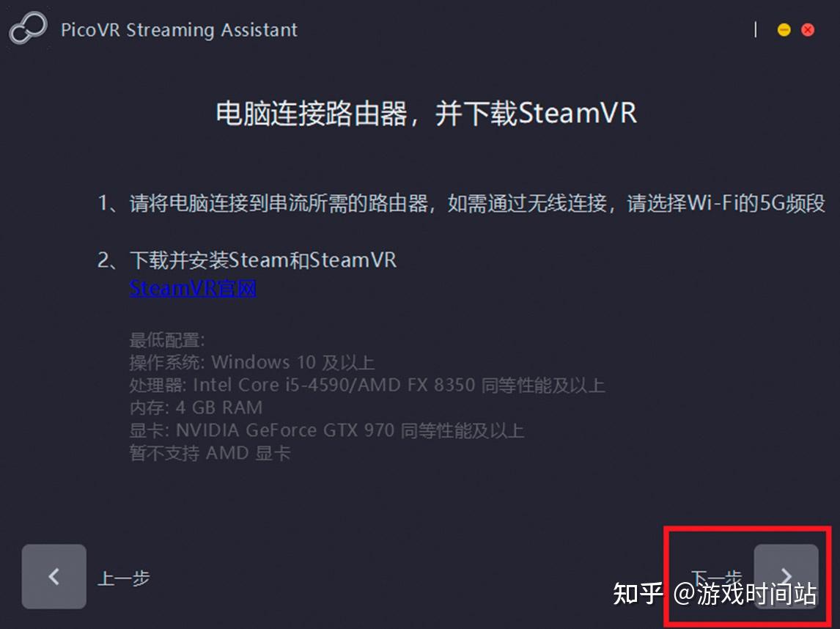Viewport: 840px width, 629px height.
Task: Close the assistant with red X button
Action: [808, 29]
